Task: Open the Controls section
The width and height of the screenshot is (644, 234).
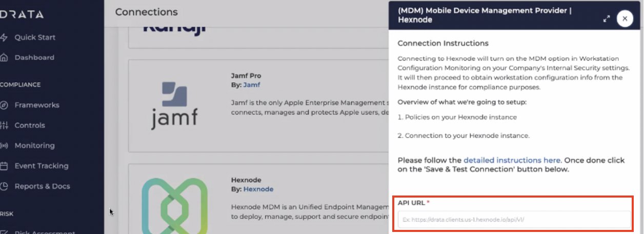Action: pos(30,125)
